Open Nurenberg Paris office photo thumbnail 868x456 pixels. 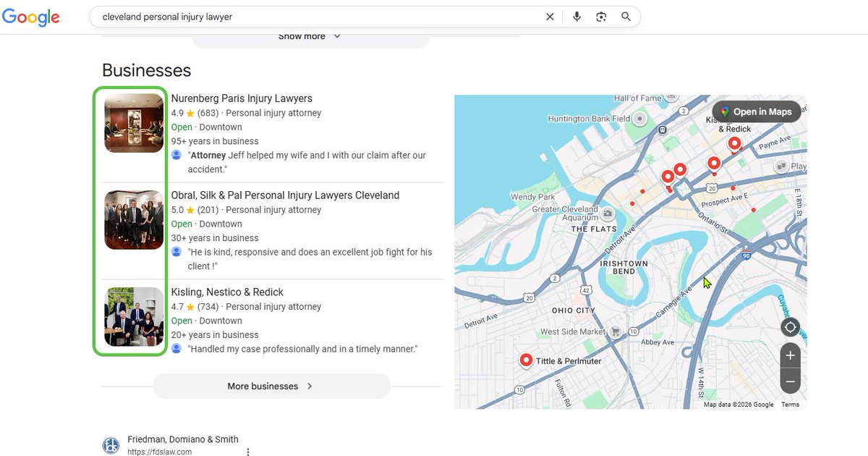tap(134, 123)
